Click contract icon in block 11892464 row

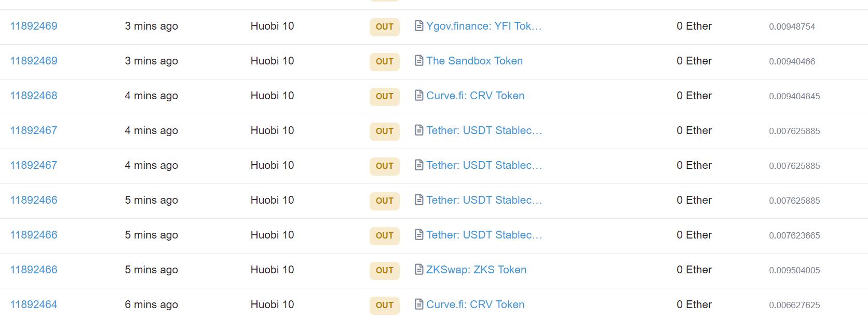[419, 304]
